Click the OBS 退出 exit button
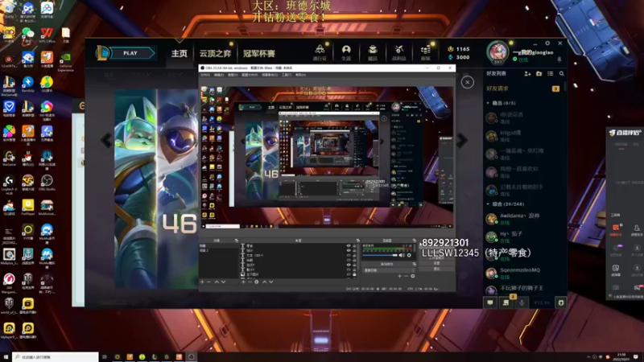The width and height of the screenshot is (644, 362). coord(436,269)
